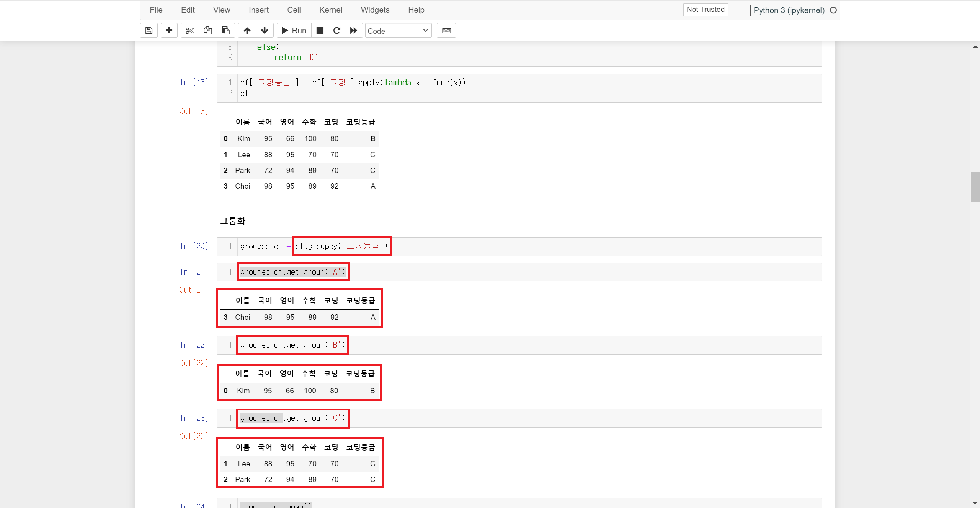
Task: Restart the kernel with the circular arrow
Action: click(336, 31)
